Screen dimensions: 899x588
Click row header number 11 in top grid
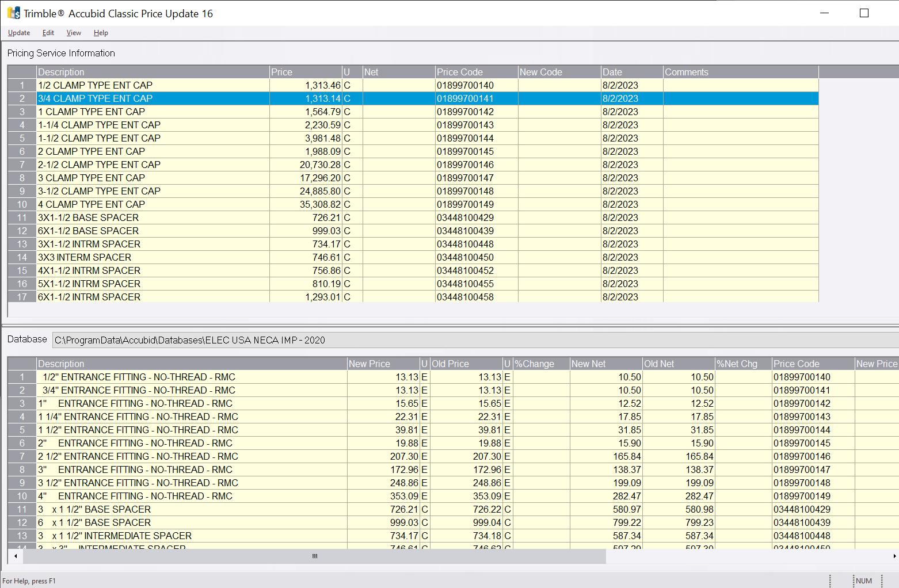(x=22, y=217)
